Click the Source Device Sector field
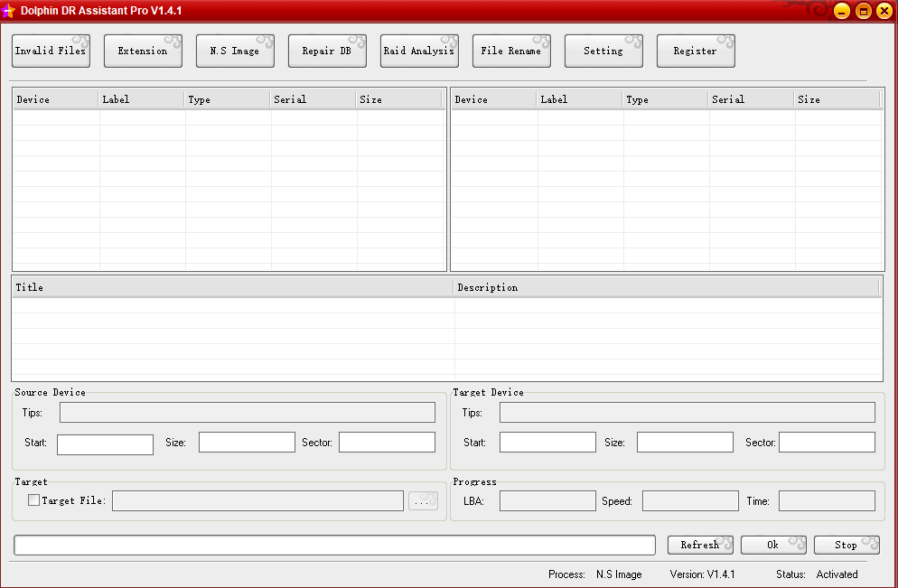This screenshot has height=588, width=898. point(388,442)
